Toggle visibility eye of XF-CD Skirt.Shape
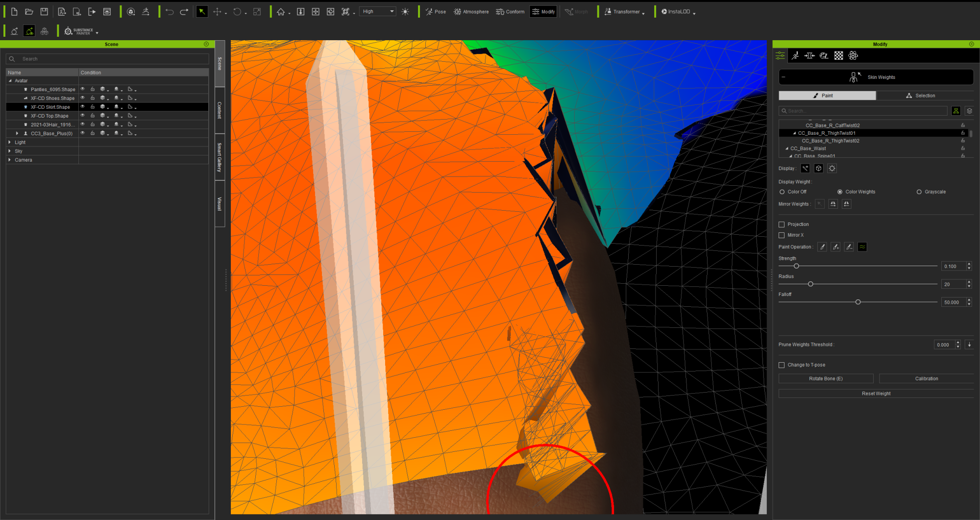The image size is (980, 520). pyautogui.click(x=83, y=107)
